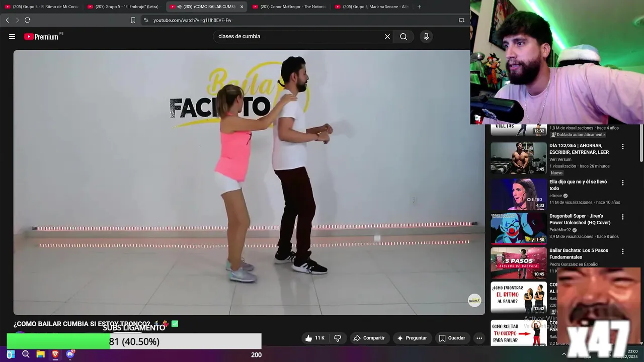Screen dimensions: 644x362
Task: Click the Compartir share button
Action: (369, 338)
